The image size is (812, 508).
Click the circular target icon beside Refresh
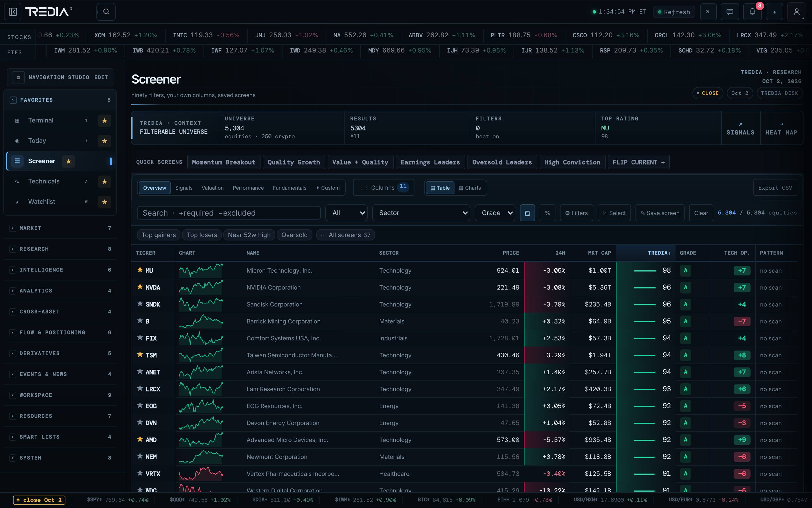coord(708,12)
